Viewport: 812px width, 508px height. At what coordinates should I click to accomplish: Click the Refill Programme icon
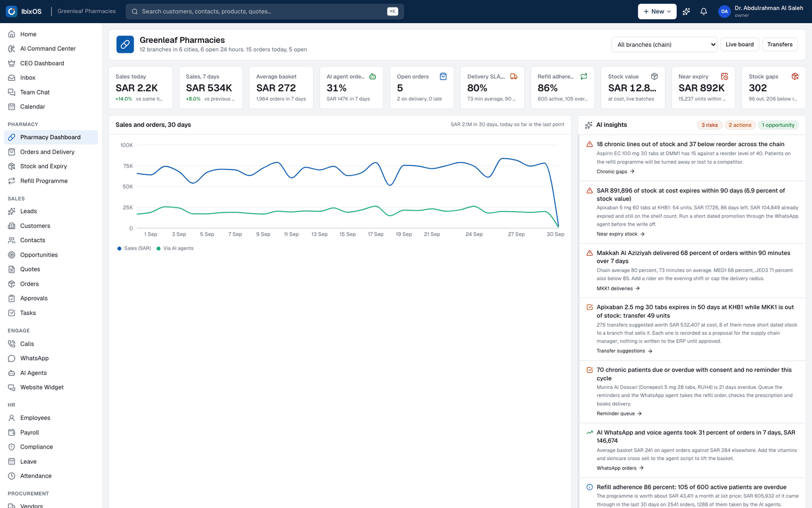[x=12, y=181]
